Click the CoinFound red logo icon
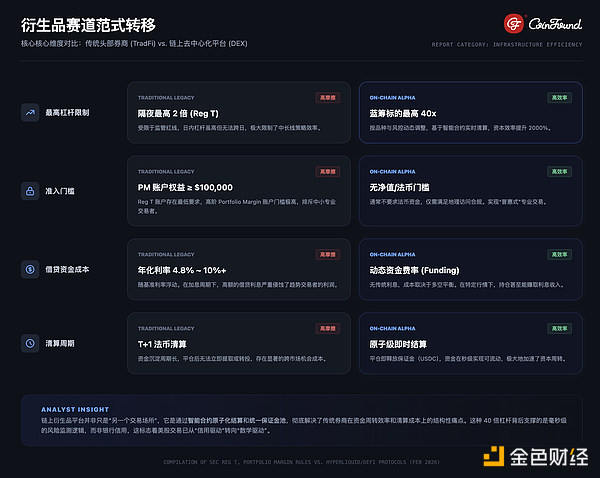Screen dimensions: 600x478 [x=515, y=22]
